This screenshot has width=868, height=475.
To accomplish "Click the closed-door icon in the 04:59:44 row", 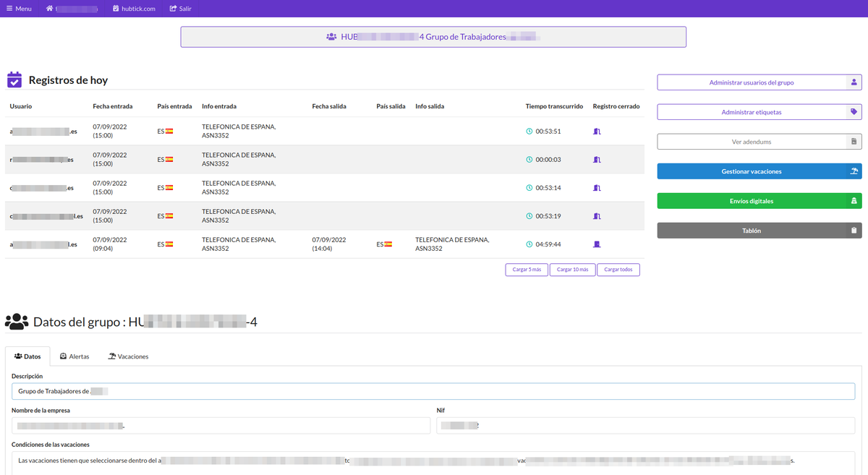I will click(x=597, y=244).
